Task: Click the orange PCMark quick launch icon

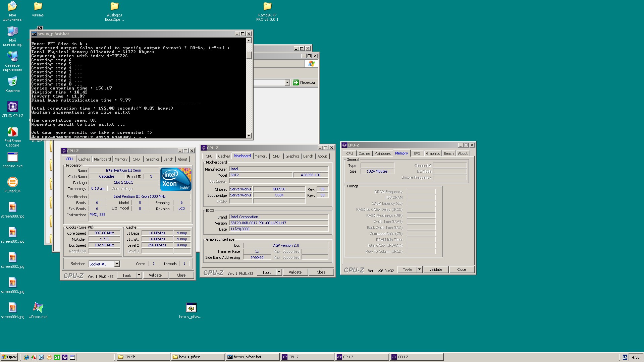Action: (x=49, y=357)
